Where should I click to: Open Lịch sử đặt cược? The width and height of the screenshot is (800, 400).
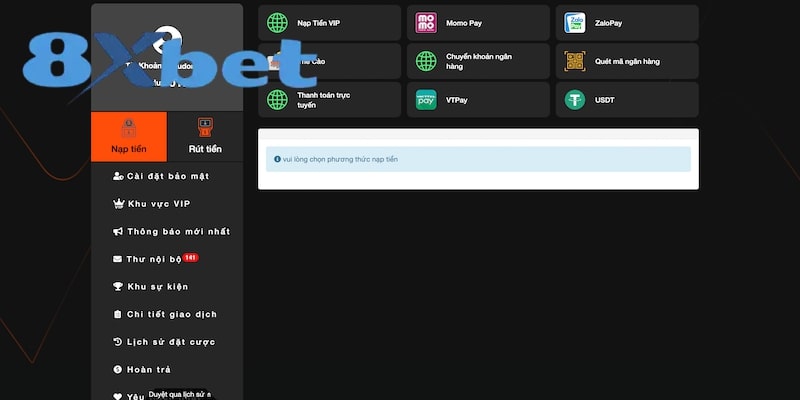tap(170, 342)
